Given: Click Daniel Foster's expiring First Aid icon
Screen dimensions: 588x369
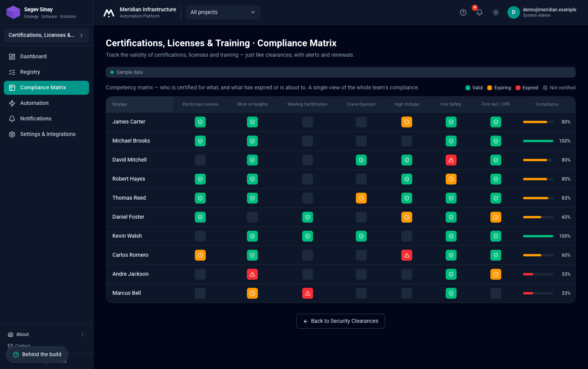Looking at the screenshot, I should pyautogui.click(x=496, y=217).
